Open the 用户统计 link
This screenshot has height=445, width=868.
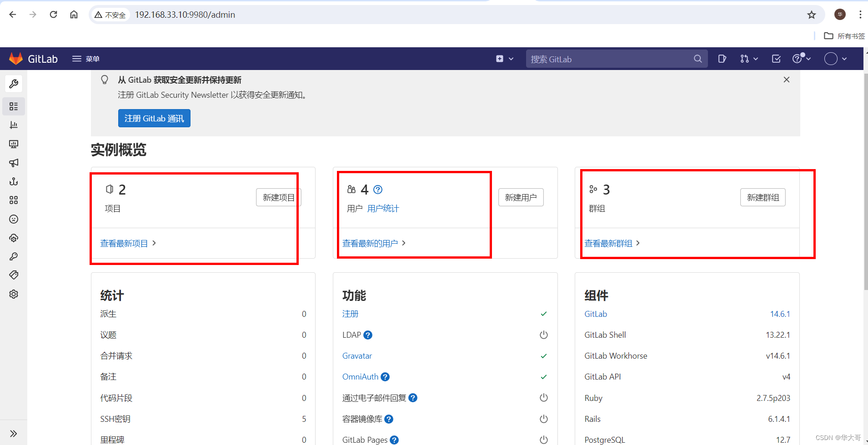383,208
